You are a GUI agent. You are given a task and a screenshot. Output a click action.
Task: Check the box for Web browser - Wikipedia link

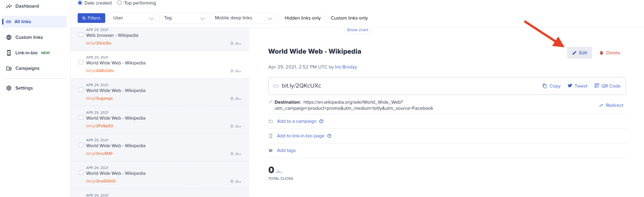pyautogui.click(x=81, y=35)
